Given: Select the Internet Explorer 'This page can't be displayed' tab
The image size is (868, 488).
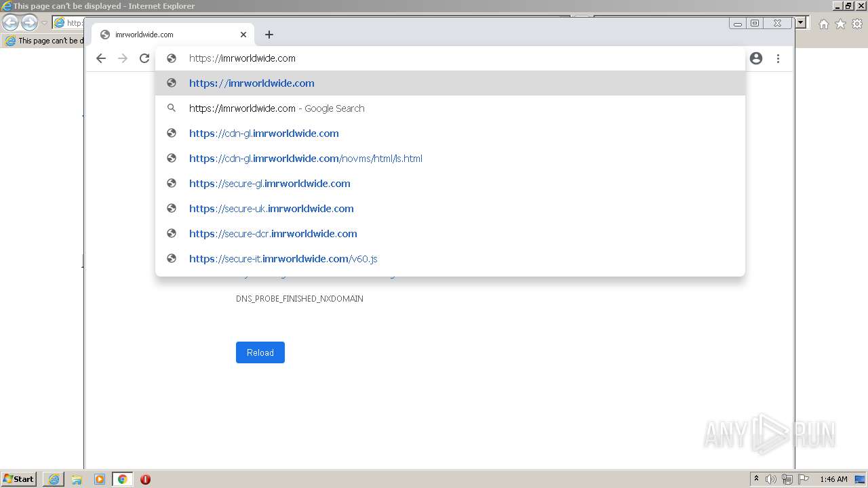Looking at the screenshot, I should pyautogui.click(x=44, y=41).
